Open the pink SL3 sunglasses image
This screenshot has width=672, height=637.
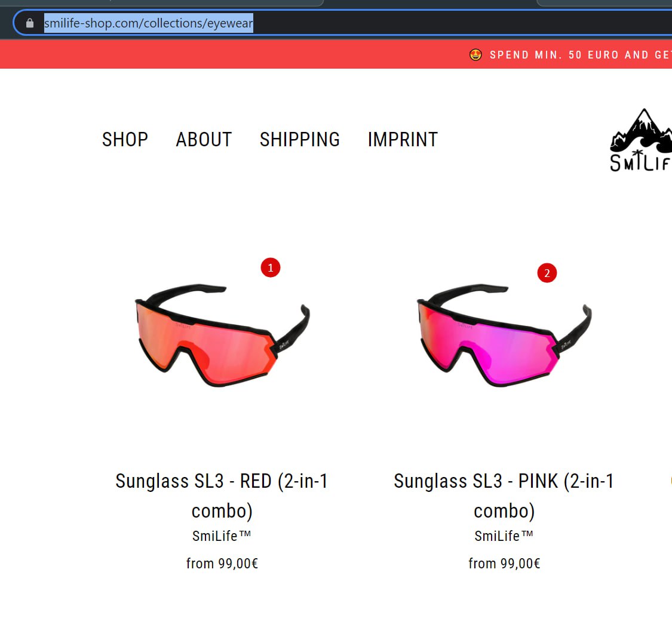click(x=504, y=336)
